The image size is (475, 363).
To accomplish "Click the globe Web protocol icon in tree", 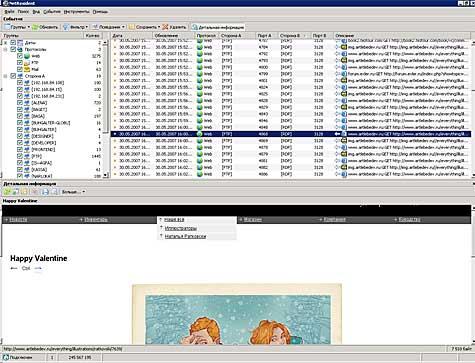I will click(x=27, y=56).
